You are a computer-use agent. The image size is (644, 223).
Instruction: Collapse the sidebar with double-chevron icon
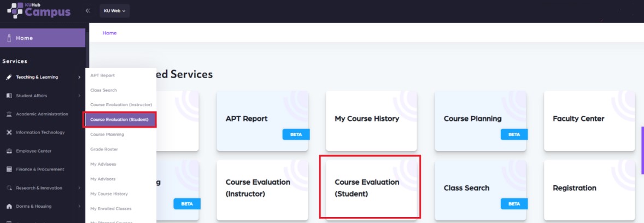click(x=88, y=10)
